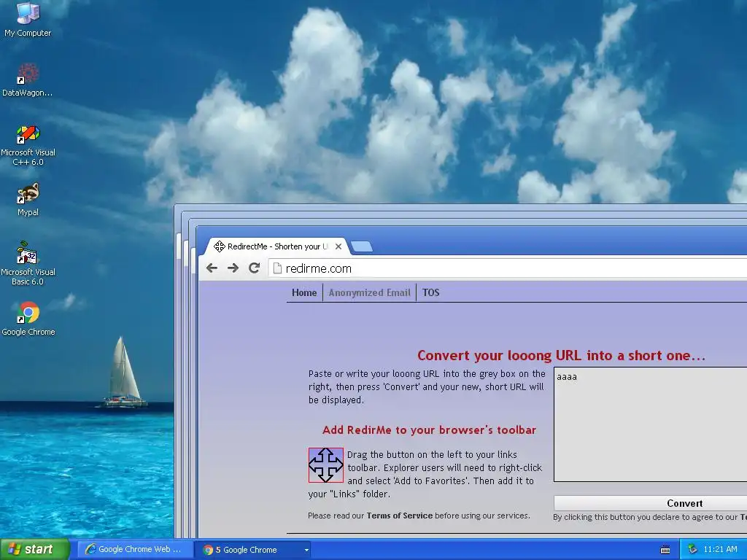Screen dimensions: 747x560
Task: Click the network tray icon near clock
Action: tap(693, 549)
